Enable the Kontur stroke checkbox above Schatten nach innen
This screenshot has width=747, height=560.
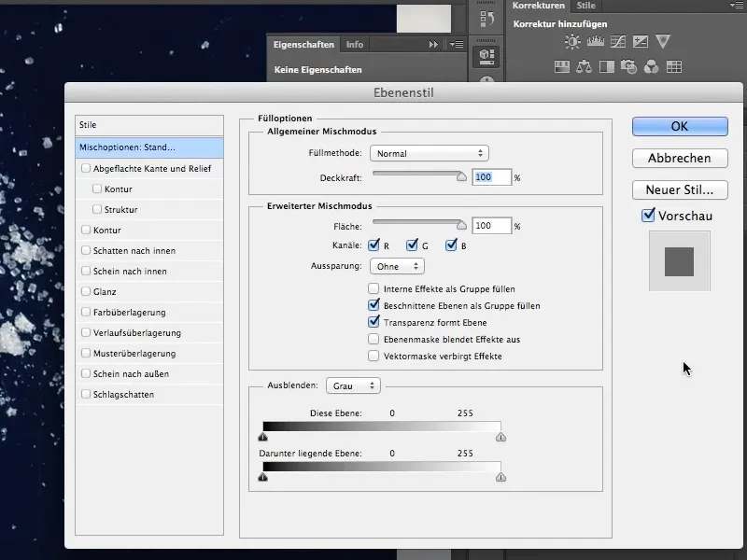click(x=86, y=230)
